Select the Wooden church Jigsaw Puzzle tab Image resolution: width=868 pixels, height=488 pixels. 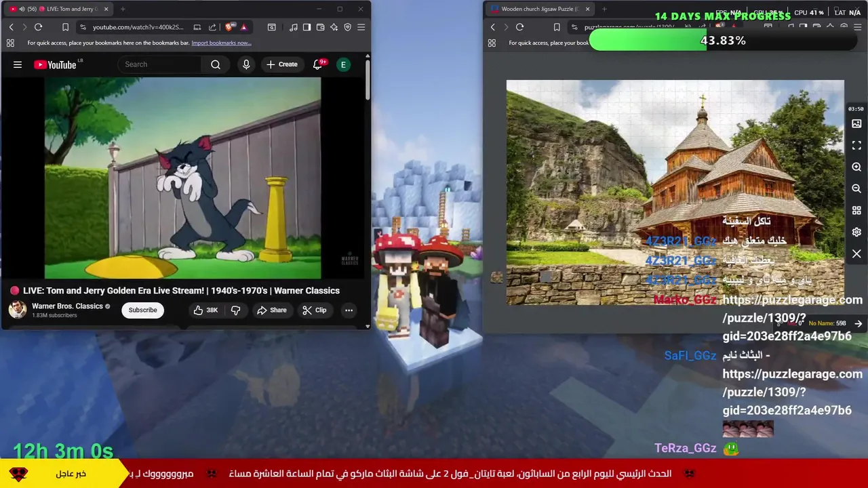click(x=540, y=9)
